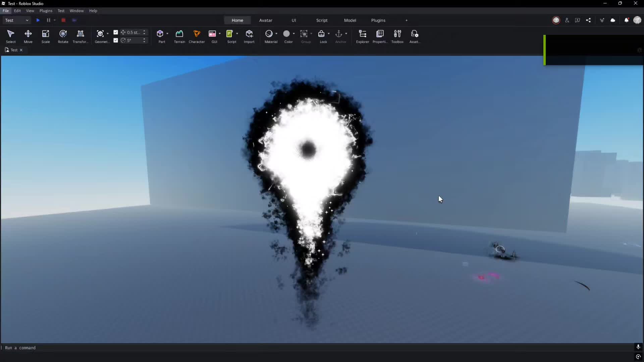The image size is (644, 362).
Task: Click the Group tool icon
Action: pos(304,34)
